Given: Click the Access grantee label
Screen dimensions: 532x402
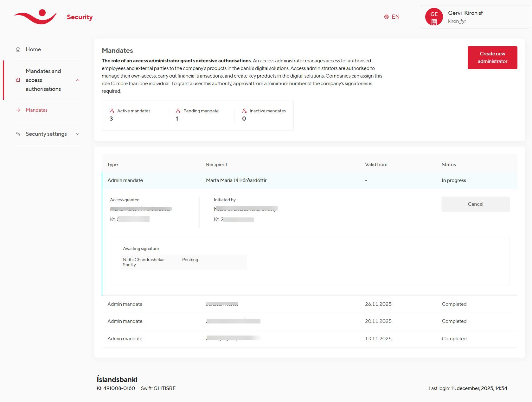Looking at the screenshot, I should pyautogui.click(x=125, y=200).
